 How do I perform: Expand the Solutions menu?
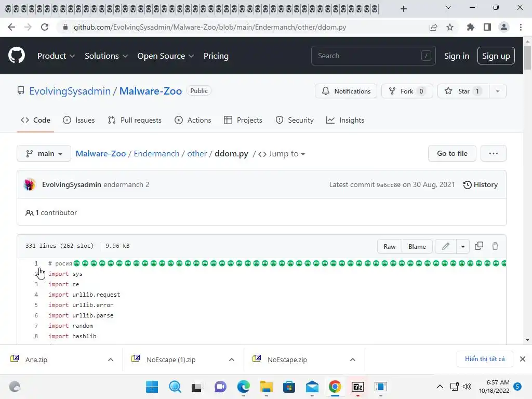[106, 56]
